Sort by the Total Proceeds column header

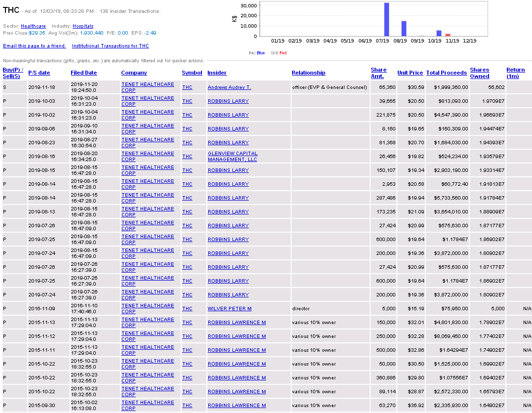coord(447,73)
